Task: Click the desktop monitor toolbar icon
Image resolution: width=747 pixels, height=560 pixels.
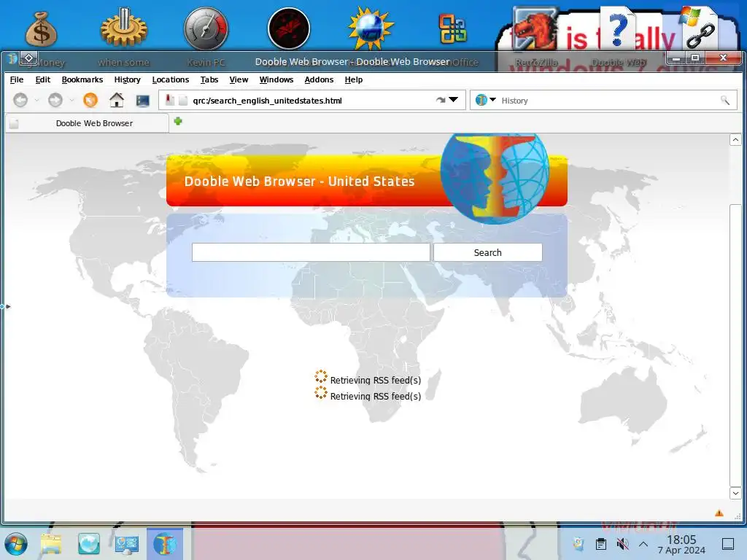Action: (x=142, y=101)
